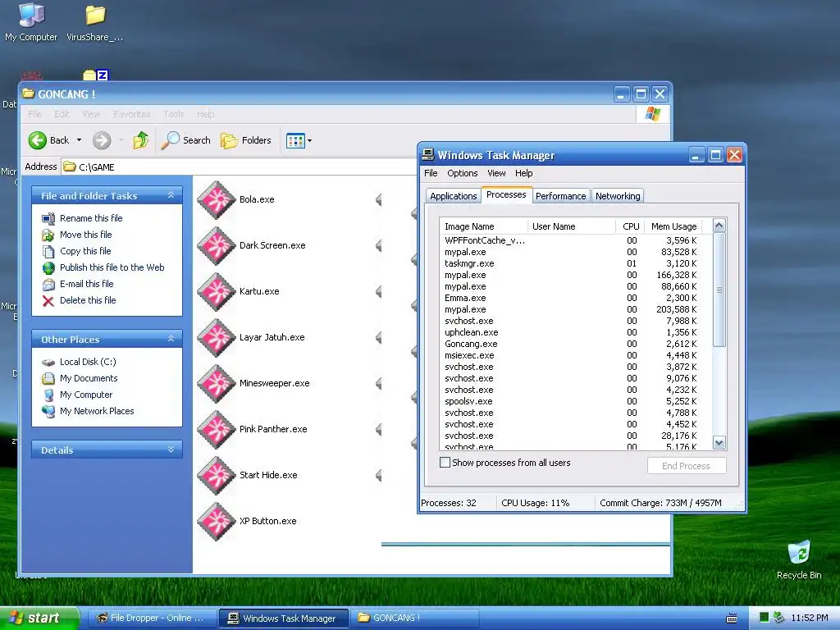Click the process list scroll up arrow
The width and height of the screenshot is (840, 630).
[x=719, y=226]
